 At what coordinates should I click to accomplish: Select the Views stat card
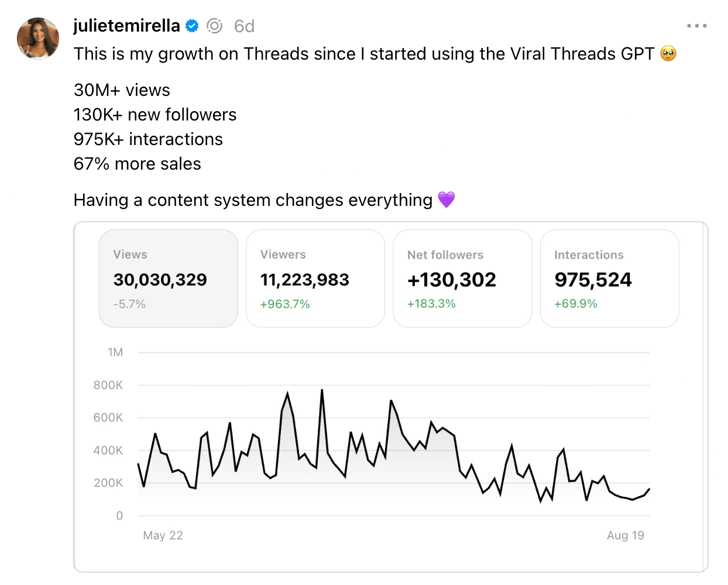click(x=169, y=278)
